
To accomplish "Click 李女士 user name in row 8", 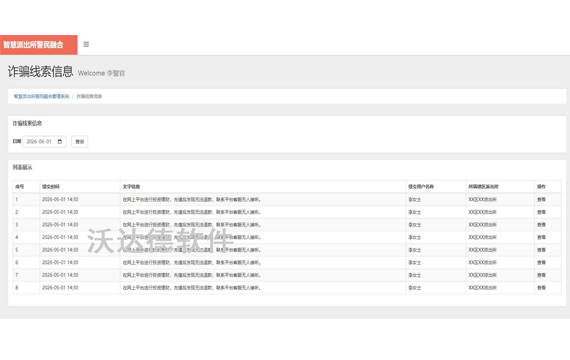I will (x=414, y=288).
